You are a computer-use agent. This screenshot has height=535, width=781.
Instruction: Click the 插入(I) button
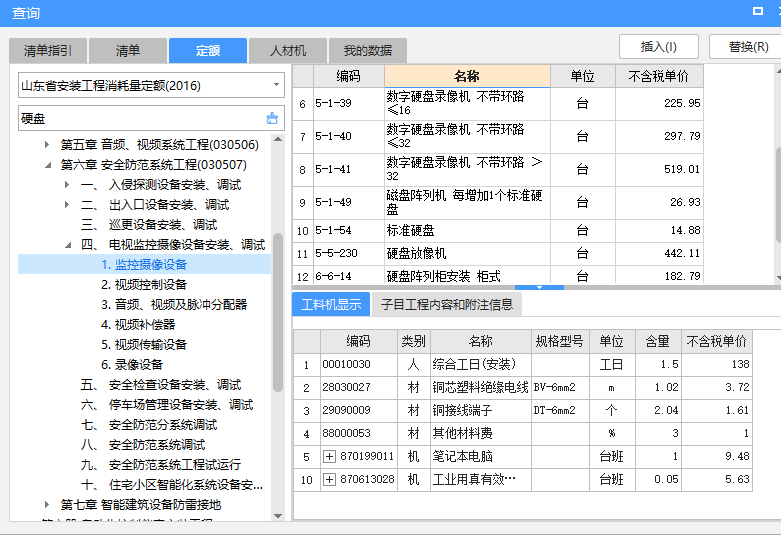658,47
